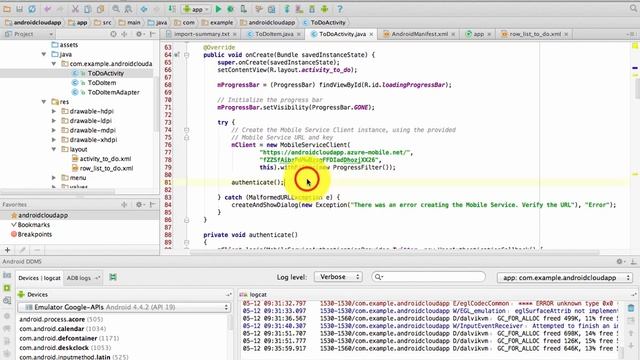Click the restart logcat green icon
Image resolution: width=640 pixels, height=360 pixels.
(113, 277)
